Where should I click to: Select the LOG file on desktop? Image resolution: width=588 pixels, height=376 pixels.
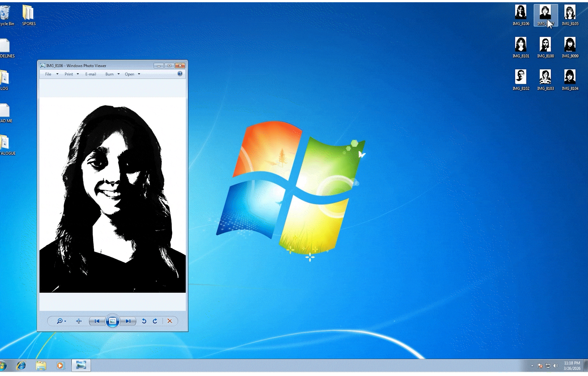click(x=4, y=80)
